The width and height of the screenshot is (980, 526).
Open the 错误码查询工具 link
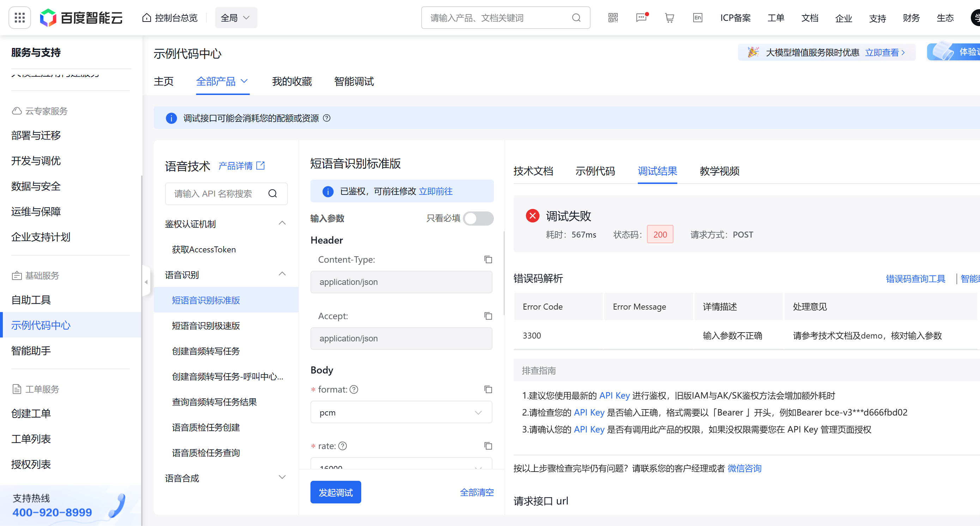click(x=915, y=279)
